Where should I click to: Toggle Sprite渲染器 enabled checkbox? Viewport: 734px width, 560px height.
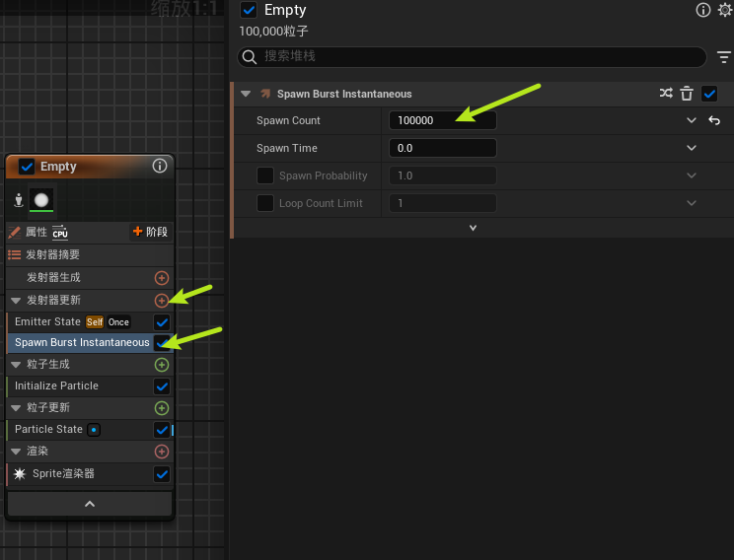(162, 474)
